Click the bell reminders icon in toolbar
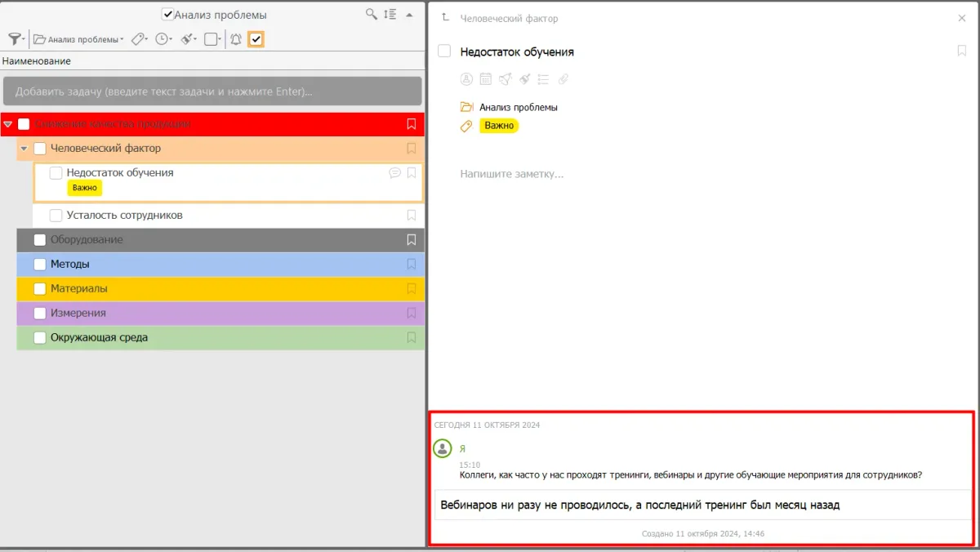This screenshot has height=552, width=980. pos(236,39)
